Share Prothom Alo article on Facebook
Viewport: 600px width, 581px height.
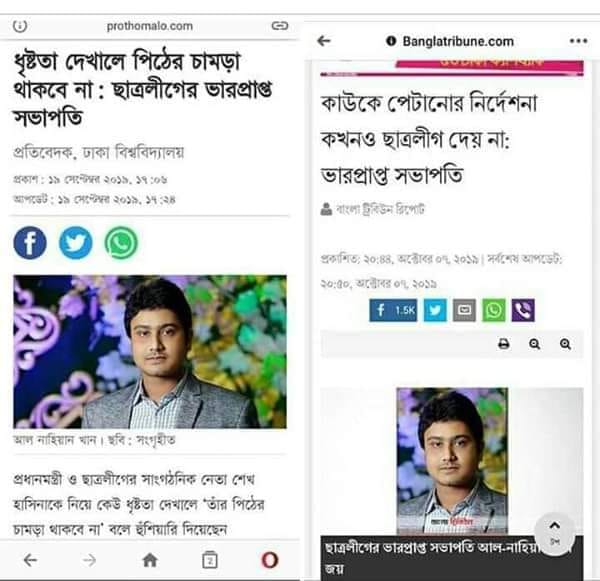[30, 243]
